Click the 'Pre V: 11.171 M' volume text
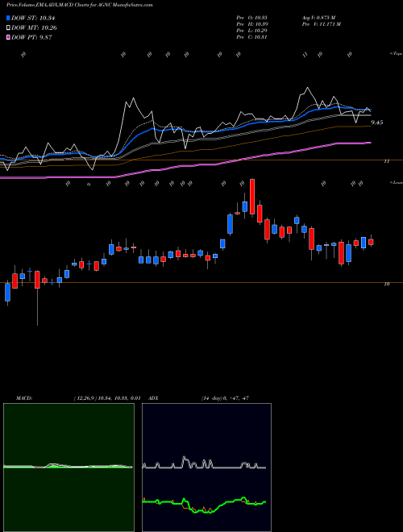Image resolution: width=403 pixels, height=532 pixels. [321, 24]
